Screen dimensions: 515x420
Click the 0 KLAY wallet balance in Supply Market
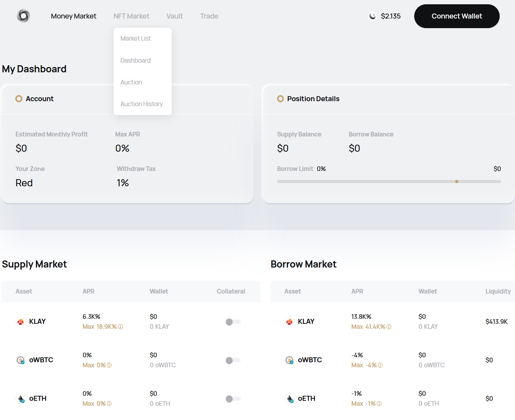(159, 327)
